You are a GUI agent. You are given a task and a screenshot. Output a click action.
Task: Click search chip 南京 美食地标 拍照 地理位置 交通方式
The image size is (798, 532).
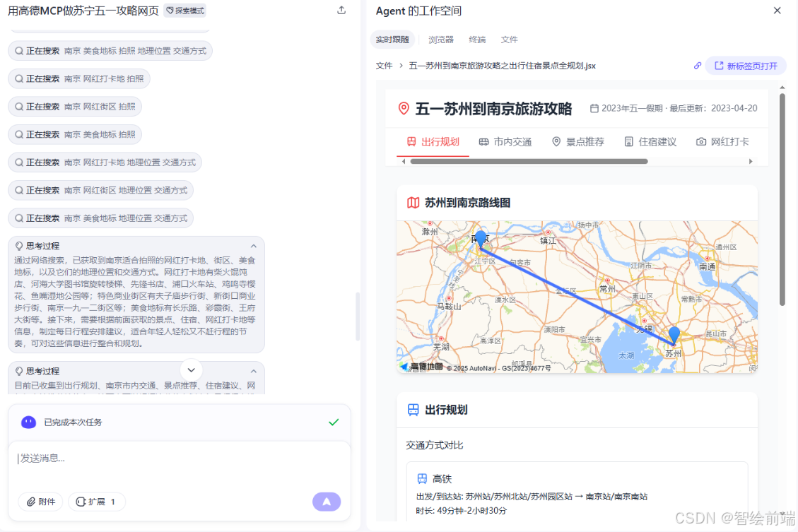pos(110,51)
